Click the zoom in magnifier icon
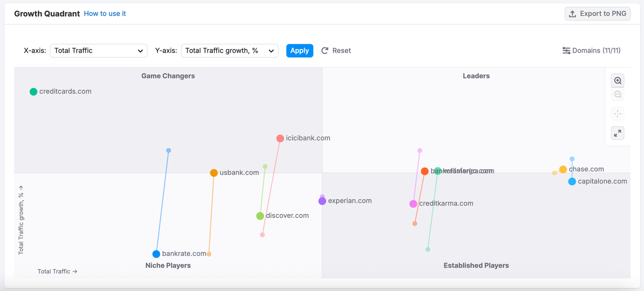This screenshot has width=644, height=291. click(x=618, y=80)
